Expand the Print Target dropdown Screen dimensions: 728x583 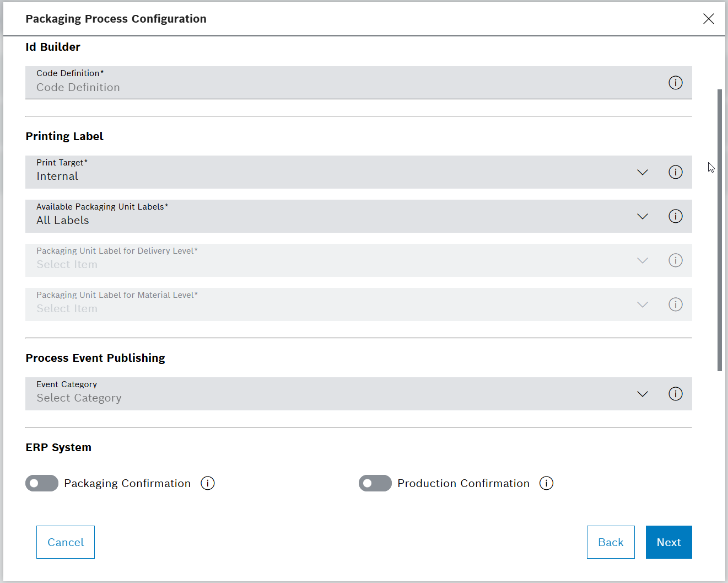(642, 172)
